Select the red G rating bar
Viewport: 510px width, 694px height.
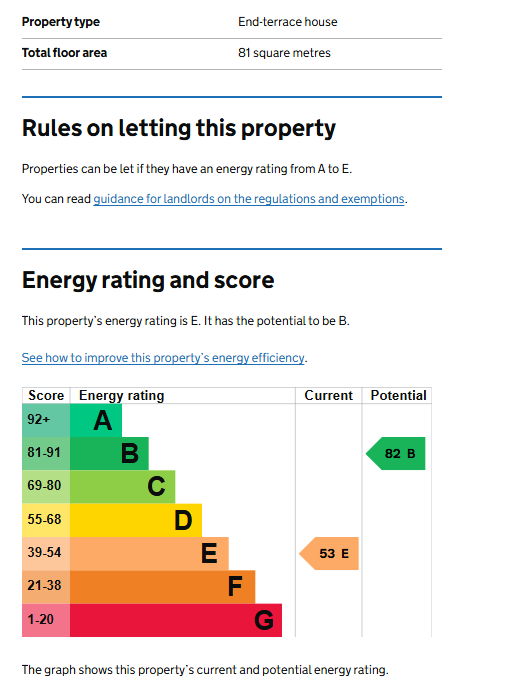click(176, 620)
